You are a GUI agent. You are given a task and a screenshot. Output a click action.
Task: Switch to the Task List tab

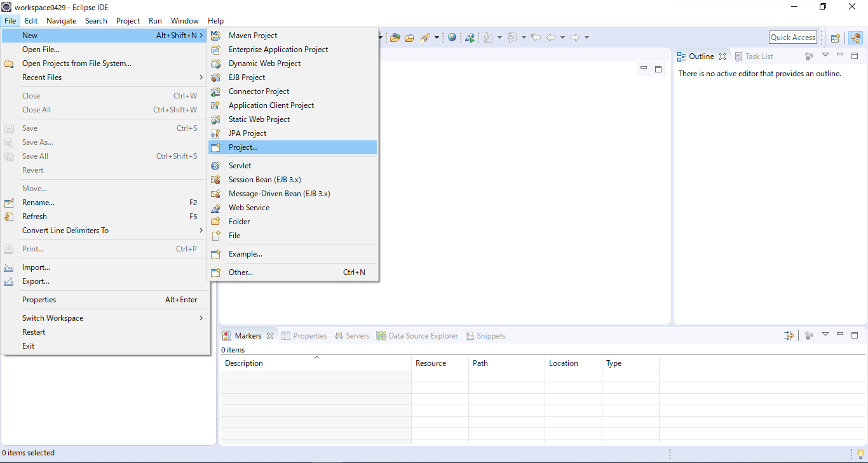tap(754, 57)
